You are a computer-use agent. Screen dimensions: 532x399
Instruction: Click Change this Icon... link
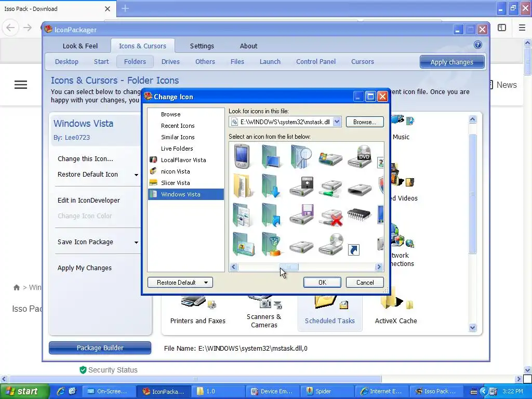tap(85, 159)
